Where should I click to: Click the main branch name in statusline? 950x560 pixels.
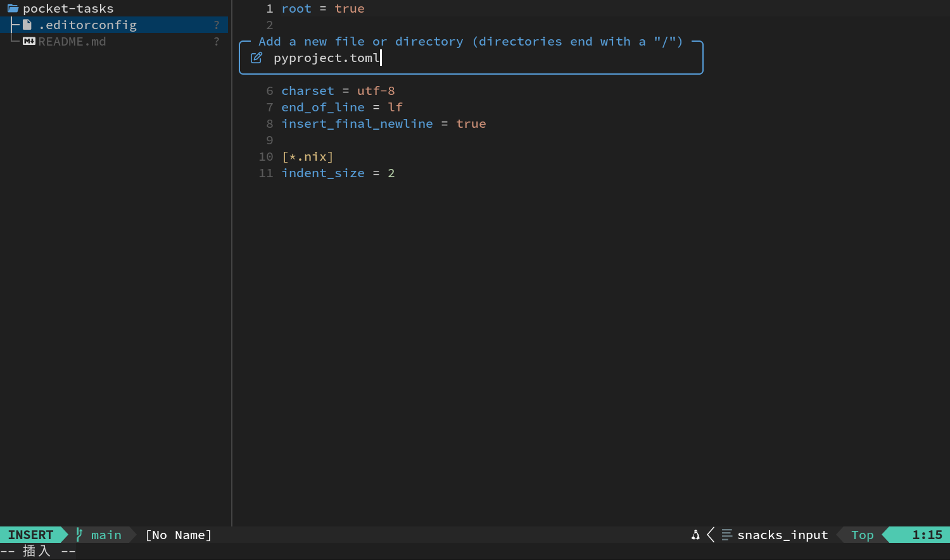click(106, 535)
